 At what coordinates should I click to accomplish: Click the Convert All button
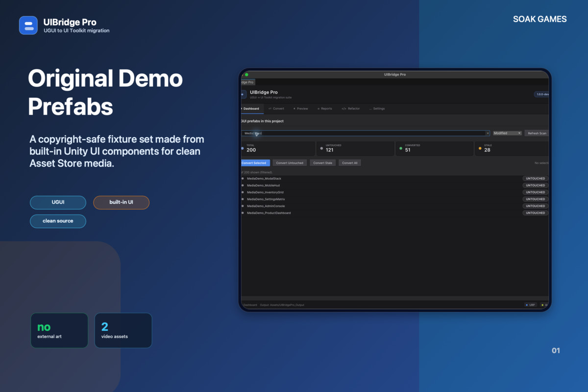pyautogui.click(x=350, y=163)
